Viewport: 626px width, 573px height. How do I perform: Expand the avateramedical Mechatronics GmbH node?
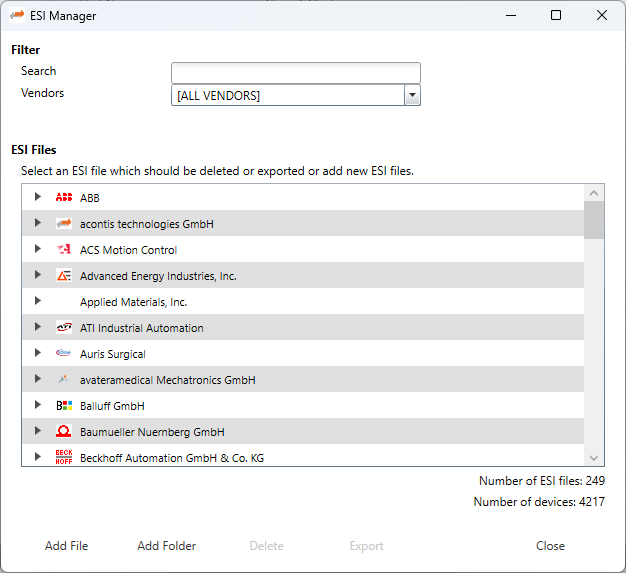[x=38, y=379]
